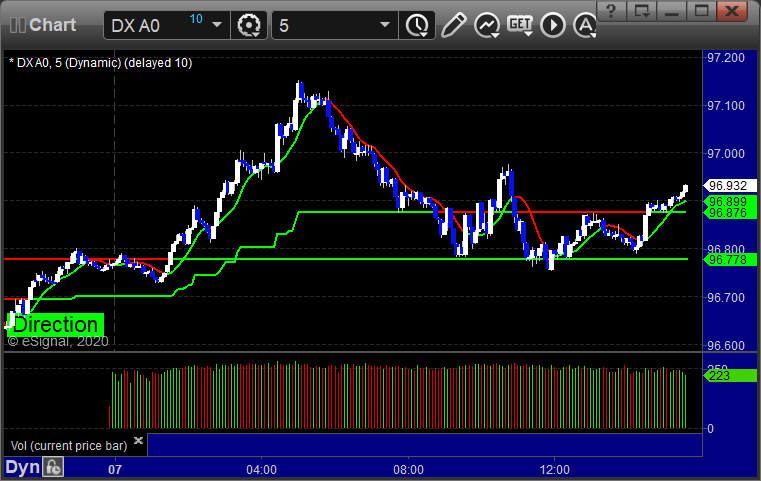
Task: Click the 12:00 time axis label
Action: click(555, 470)
